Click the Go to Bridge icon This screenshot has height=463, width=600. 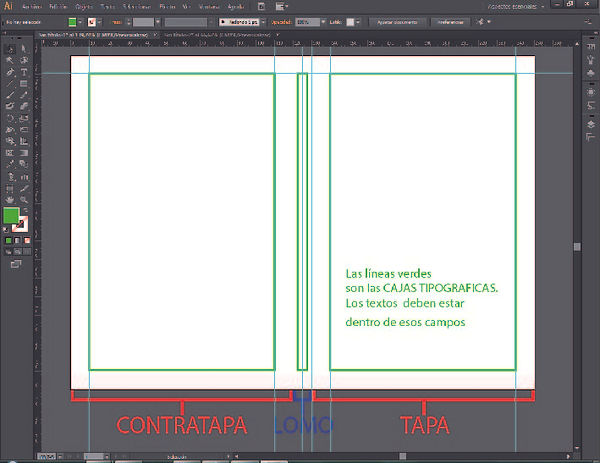(261, 7)
